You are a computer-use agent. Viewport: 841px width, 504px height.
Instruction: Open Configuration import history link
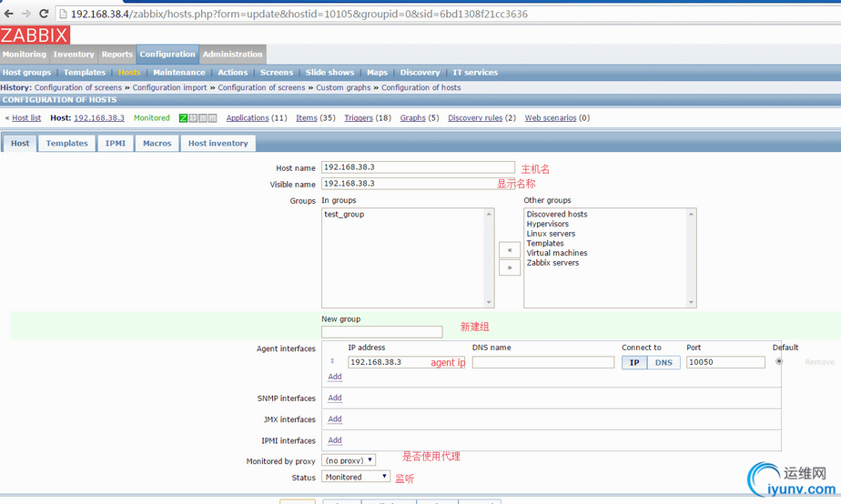[x=169, y=87]
